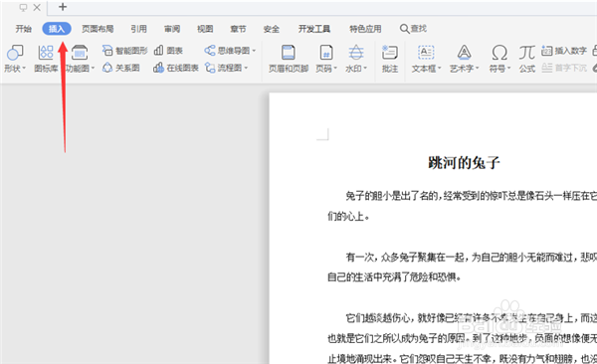597x364 pixels.
Task: Click the document title 跳河的兔子
Action: (464, 163)
